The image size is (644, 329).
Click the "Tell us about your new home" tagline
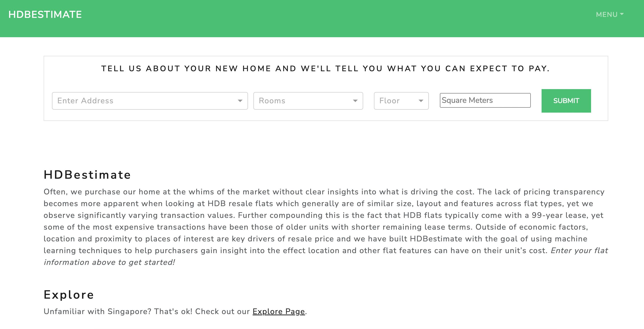click(325, 69)
